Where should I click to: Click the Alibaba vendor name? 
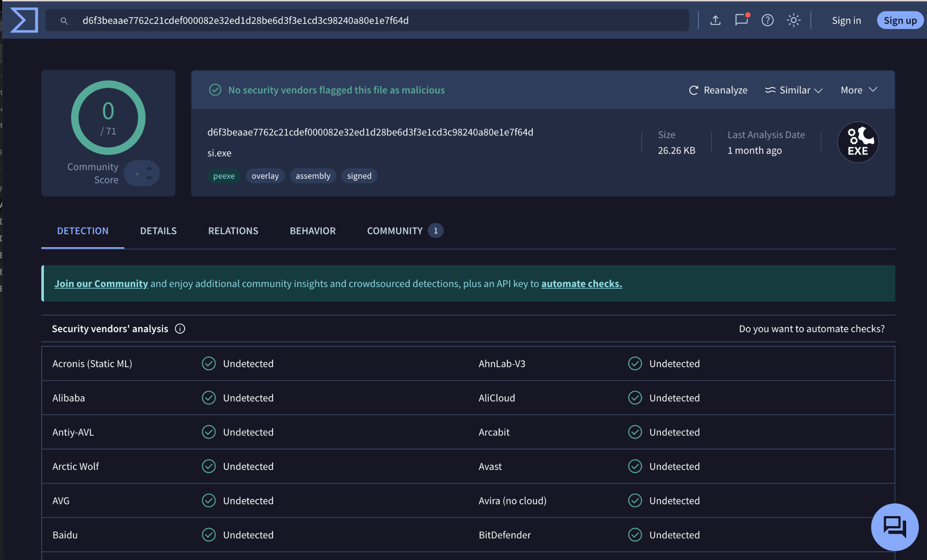click(69, 398)
